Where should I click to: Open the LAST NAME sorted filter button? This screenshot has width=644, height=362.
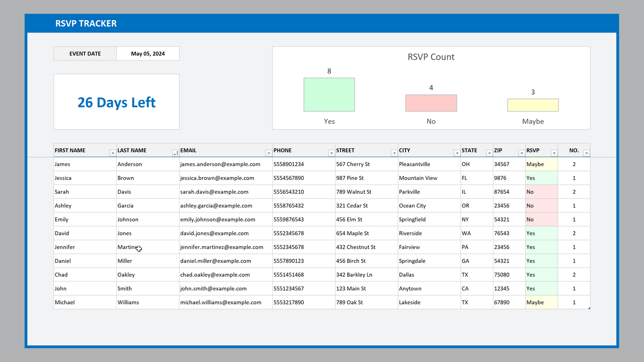point(175,153)
